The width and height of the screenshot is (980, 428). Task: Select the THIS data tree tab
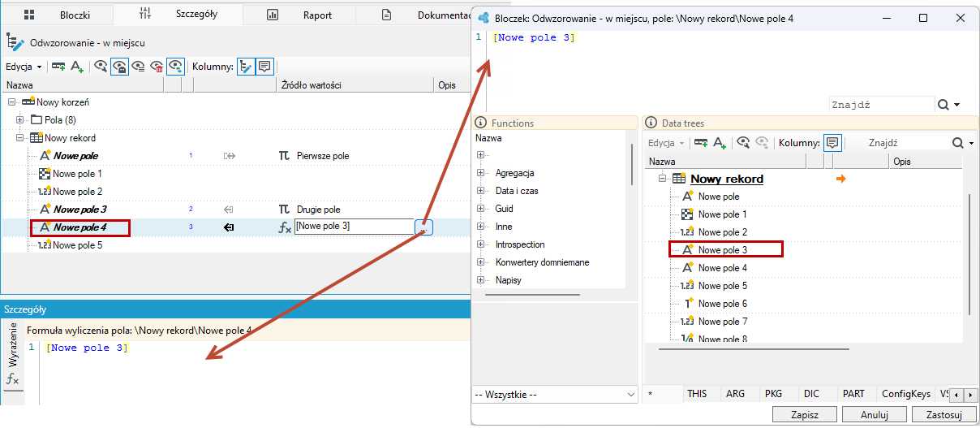(697, 393)
